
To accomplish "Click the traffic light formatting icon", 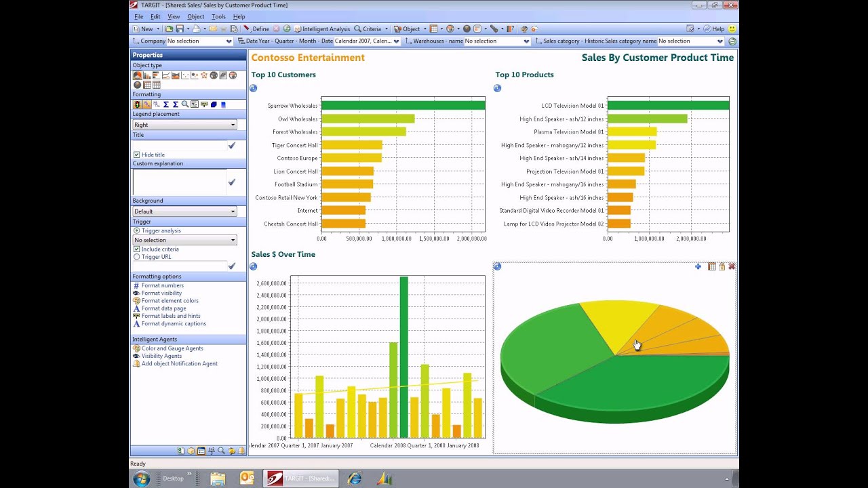I will 138,104.
